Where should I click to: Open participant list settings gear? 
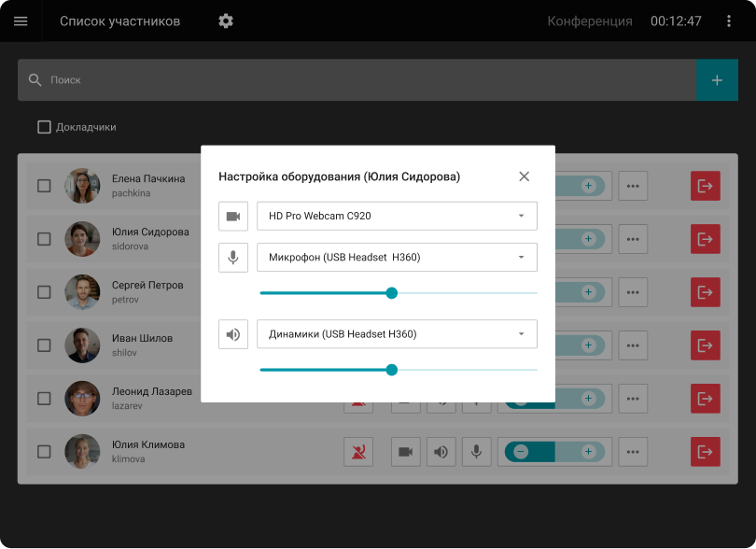[x=225, y=21]
